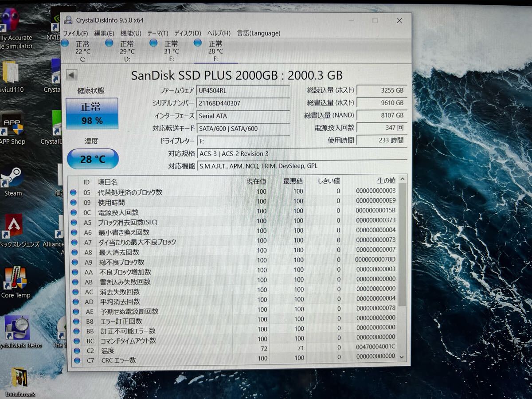Click the status dot for attribute A9
This screenshot has width=532, height=399.
pyautogui.click(x=75, y=262)
